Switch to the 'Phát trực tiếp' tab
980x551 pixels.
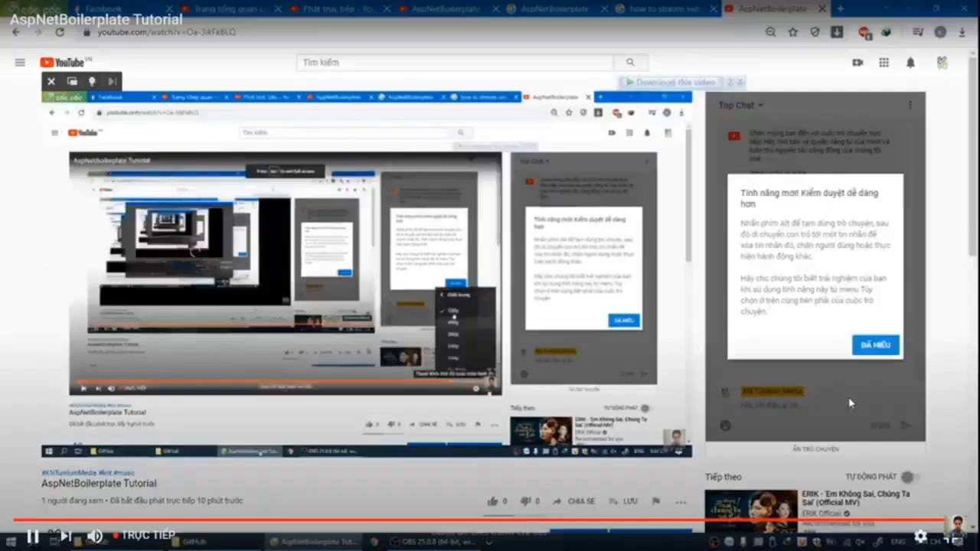pyautogui.click(x=337, y=9)
